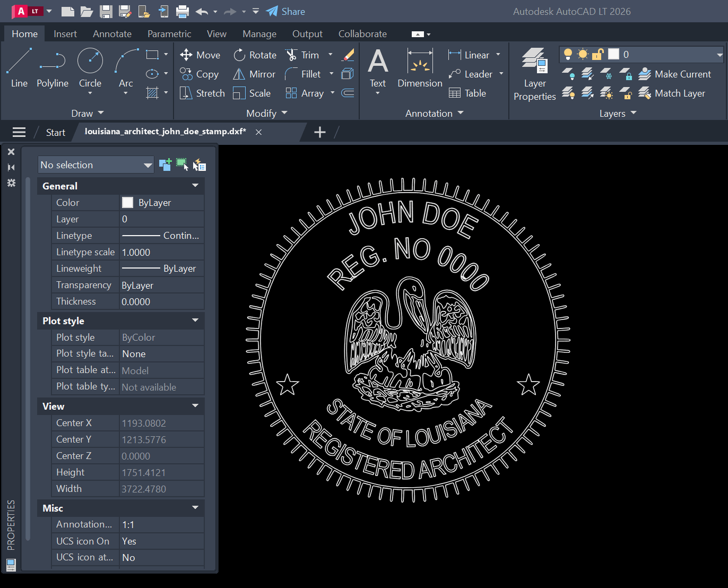Open the Parametric ribbon tab
The height and width of the screenshot is (588, 728).
coord(169,33)
